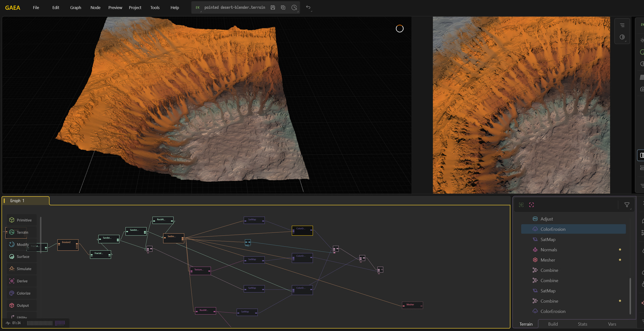Viewport: 644px width, 331px height.
Task: Toggle the yellow dot on Normals row
Action: [x=620, y=250]
